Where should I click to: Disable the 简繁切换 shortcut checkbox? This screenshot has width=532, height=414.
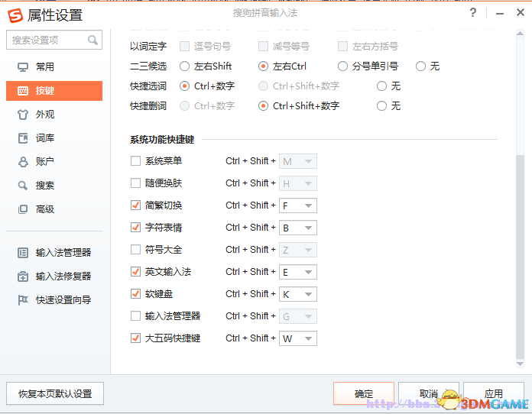point(136,205)
